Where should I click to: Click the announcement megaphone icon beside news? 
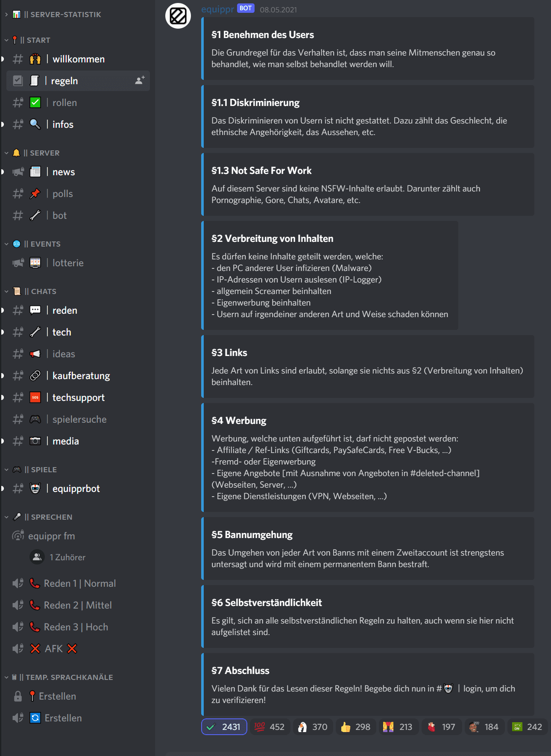point(18,172)
